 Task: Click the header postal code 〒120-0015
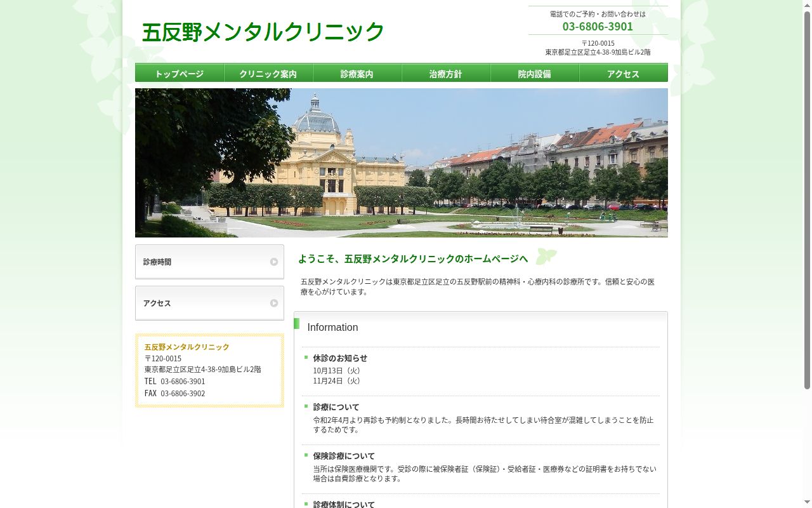click(x=598, y=43)
